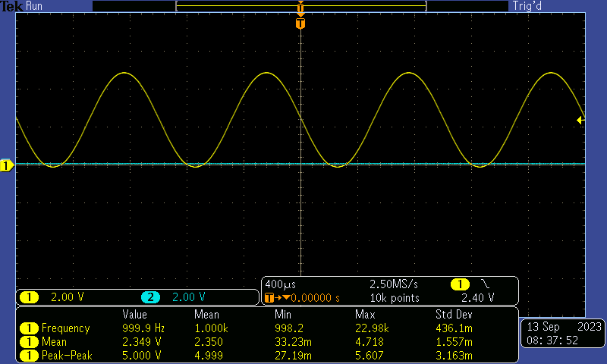Click the channel 1 ground reference marker
607x364 pixels.
(x=7, y=165)
